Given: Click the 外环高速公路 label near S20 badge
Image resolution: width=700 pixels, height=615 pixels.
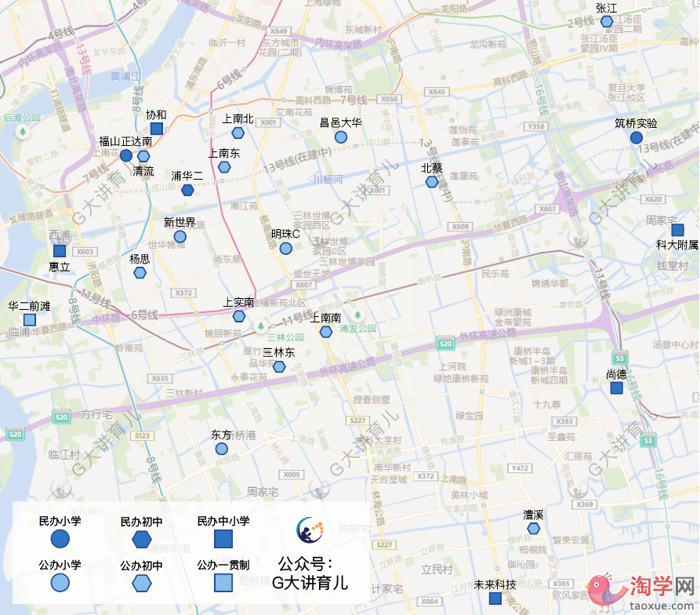Looking at the screenshot, I should click(x=488, y=334).
